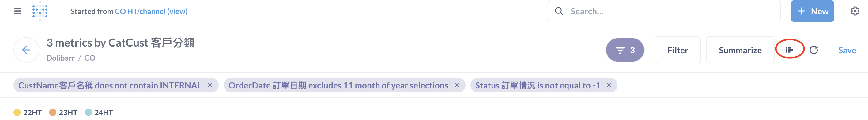Screen dimensions: 868x120
Task: Open the CO HT/channel (view) link
Action: (x=151, y=11)
